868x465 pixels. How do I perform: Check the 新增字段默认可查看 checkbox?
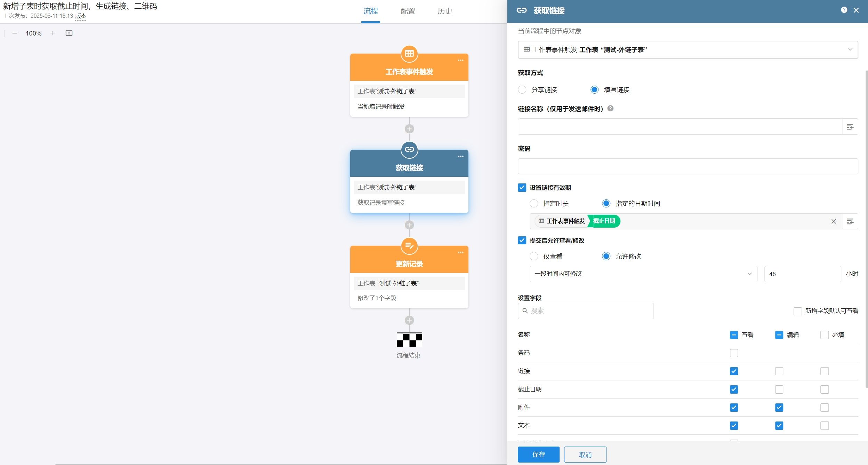797,311
